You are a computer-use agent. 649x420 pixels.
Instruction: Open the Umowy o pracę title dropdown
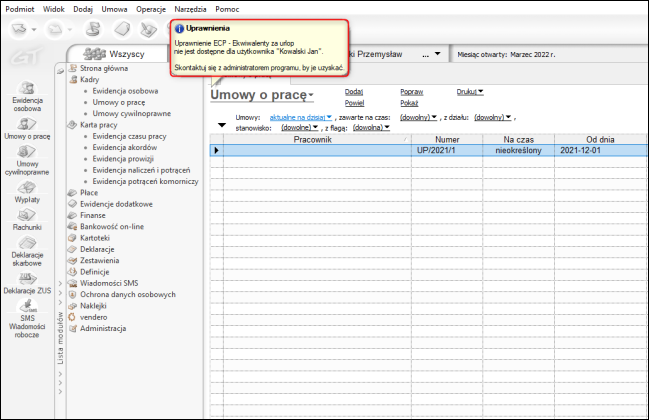point(311,95)
